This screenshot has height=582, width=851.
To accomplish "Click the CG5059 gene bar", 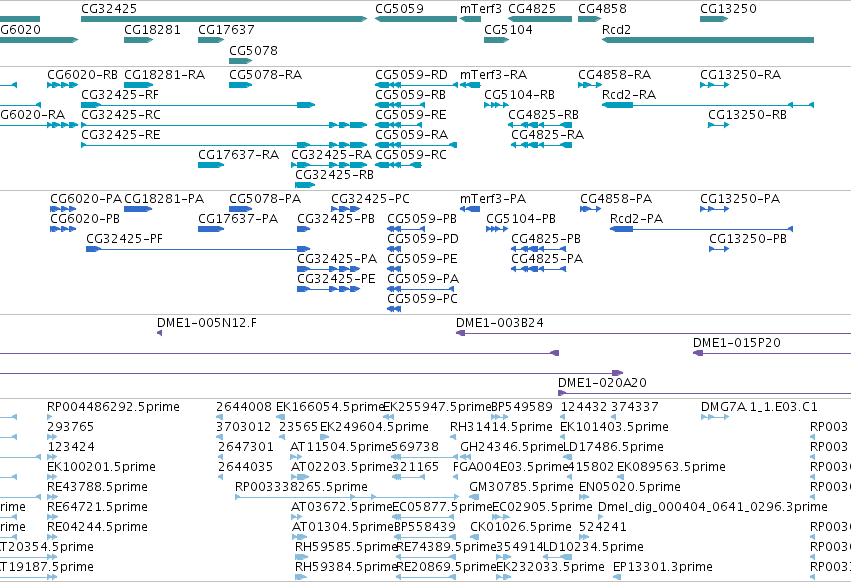I will pyautogui.click(x=416, y=19).
